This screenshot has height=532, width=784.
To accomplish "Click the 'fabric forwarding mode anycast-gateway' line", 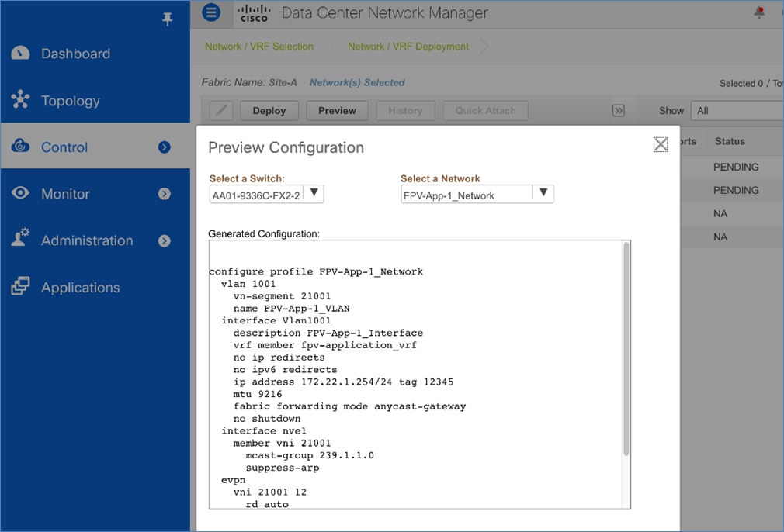I will click(x=349, y=406).
